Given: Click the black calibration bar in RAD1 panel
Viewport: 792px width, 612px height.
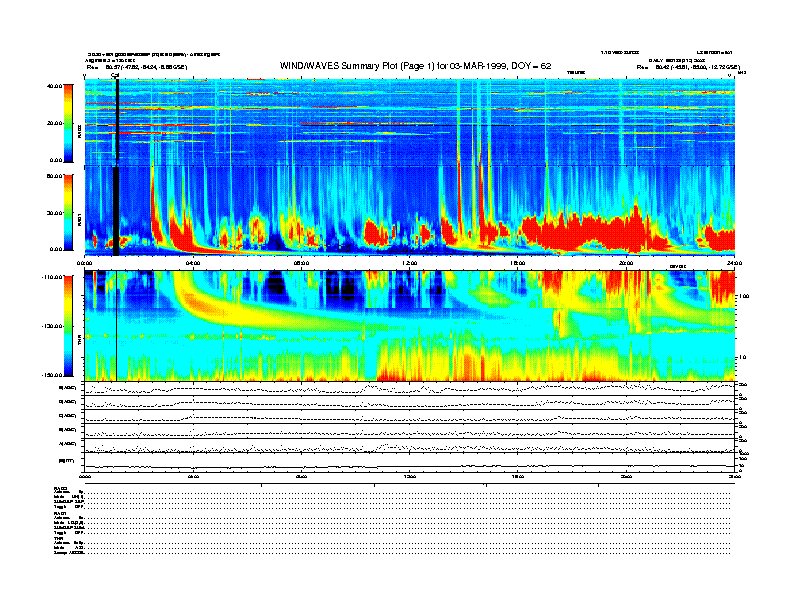Looking at the screenshot, I should [x=116, y=212].
